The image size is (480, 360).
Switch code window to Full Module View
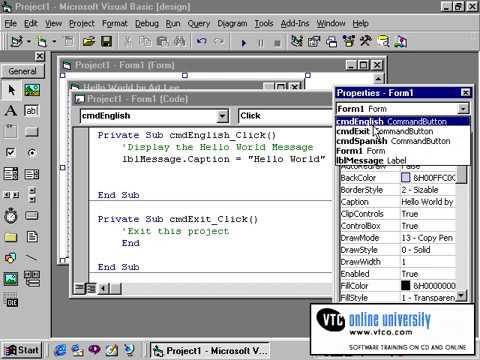tap(91, 288)
